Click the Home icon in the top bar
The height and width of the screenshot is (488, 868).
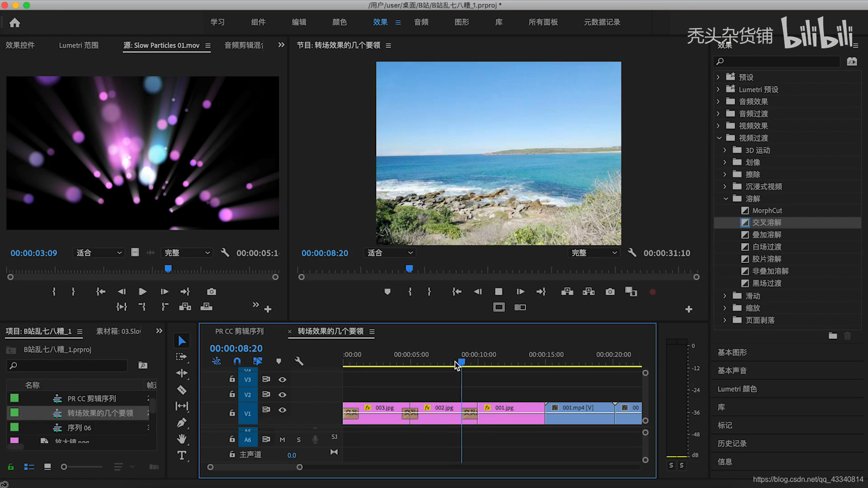pos(15,23)
